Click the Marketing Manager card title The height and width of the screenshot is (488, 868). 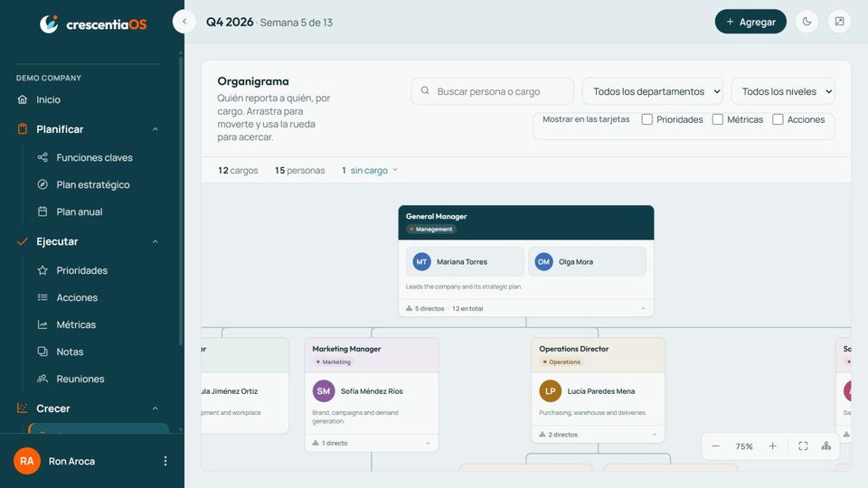tap(346, 349)
